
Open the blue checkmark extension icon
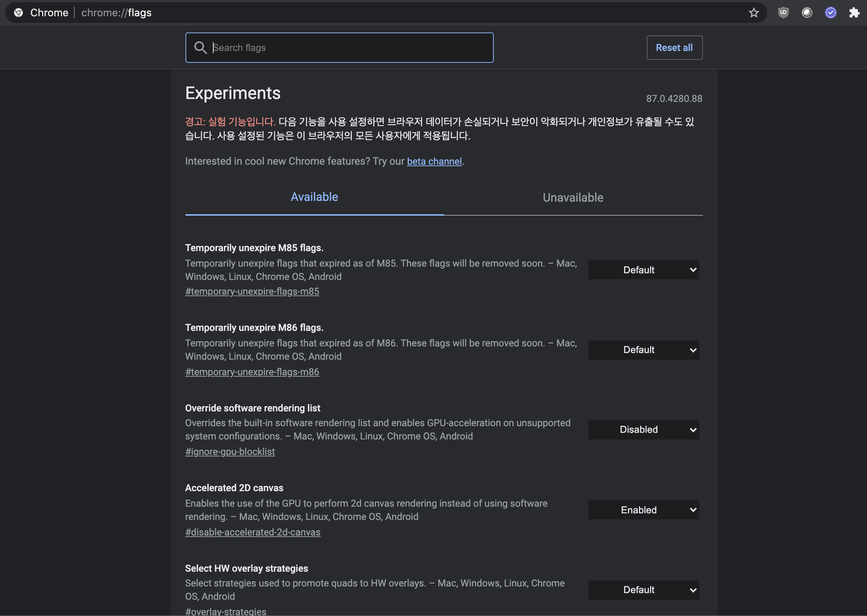click(830, 13)
